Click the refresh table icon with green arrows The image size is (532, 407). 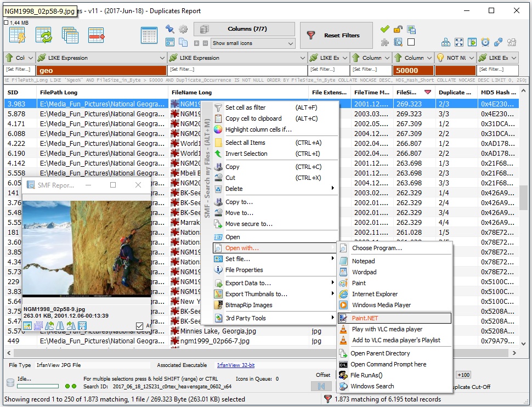tap(44, 35)
